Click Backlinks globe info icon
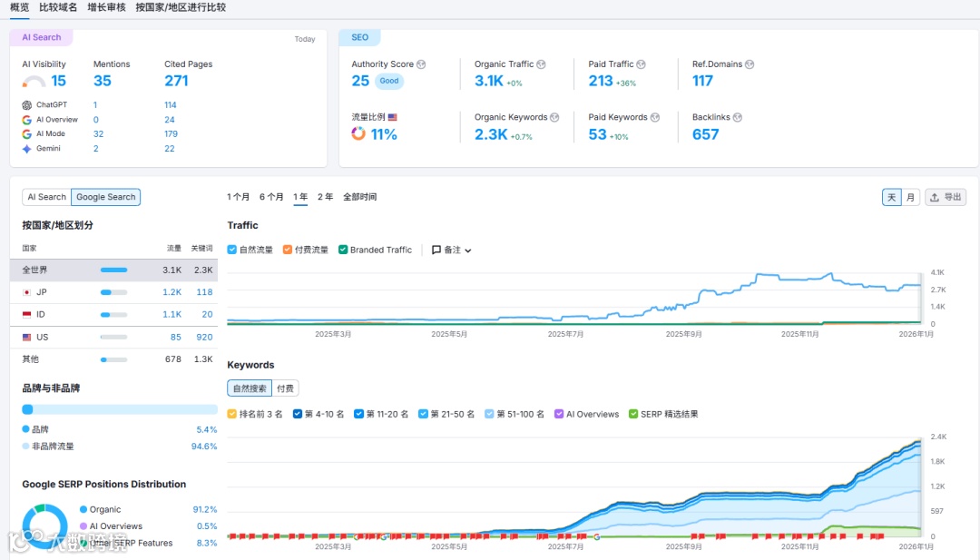 (738, 117)
